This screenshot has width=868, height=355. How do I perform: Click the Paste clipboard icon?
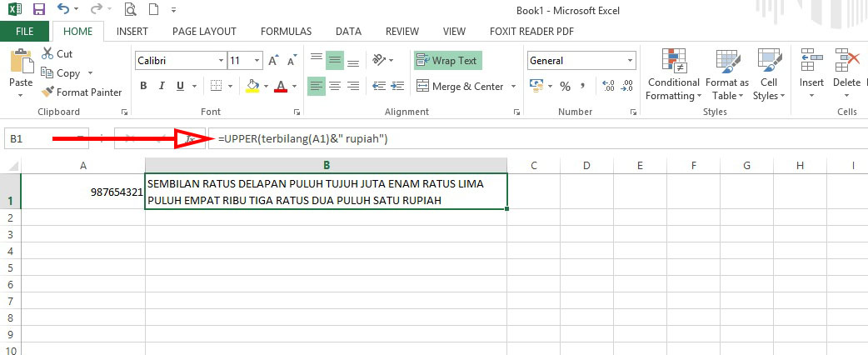[21, 61]
